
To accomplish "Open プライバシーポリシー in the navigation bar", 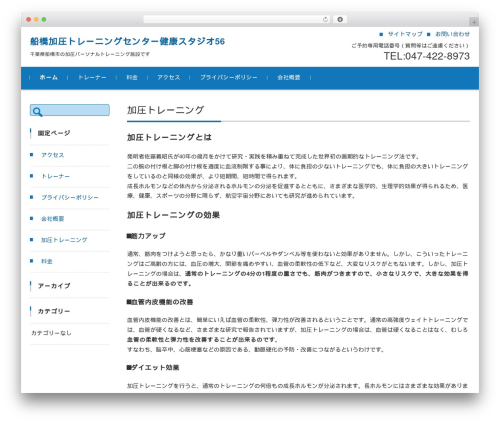I will pyautogui.click(x=229, y=78).
